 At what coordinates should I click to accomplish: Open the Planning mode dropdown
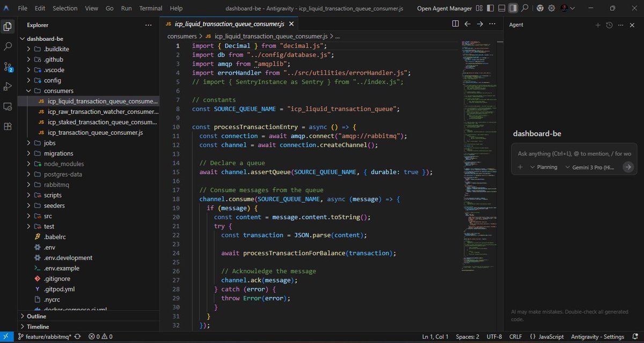[544, 167]
